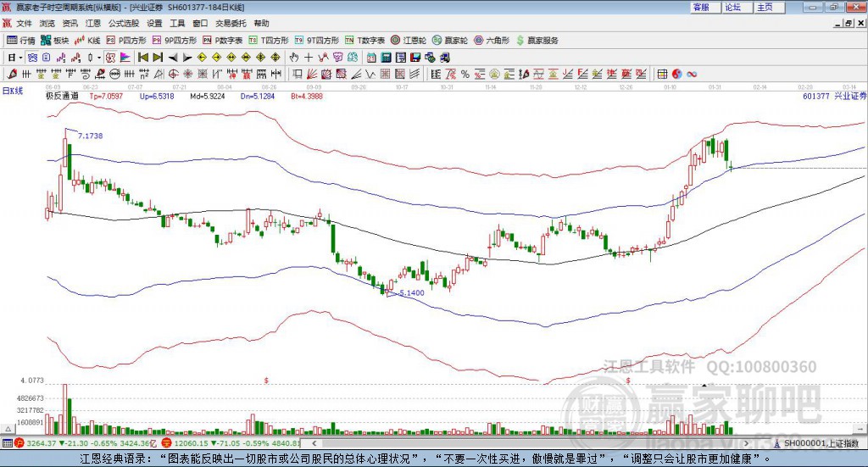Launch the 赢家轮 wheel tool
Viewport: 868px width, 467px height.
450,41
